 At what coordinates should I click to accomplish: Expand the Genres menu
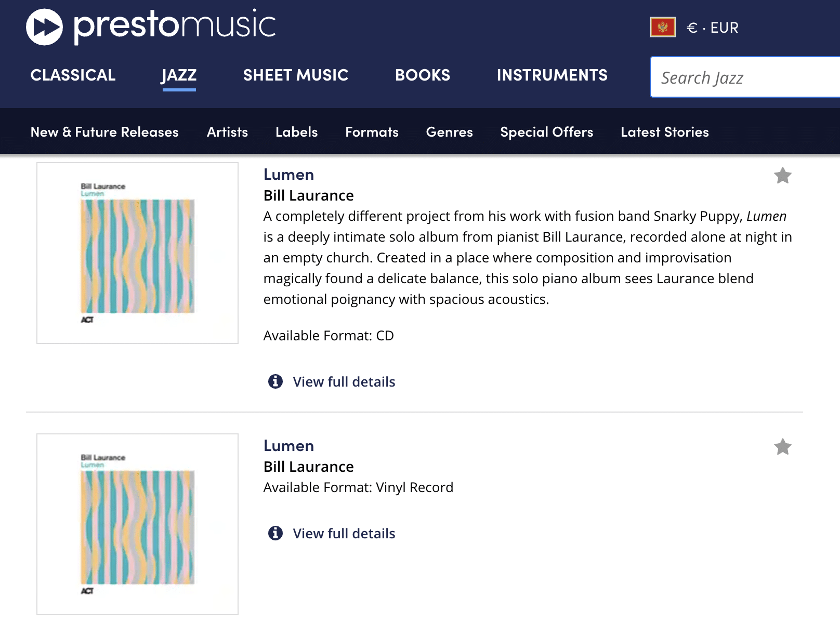[x=449, y=132]
